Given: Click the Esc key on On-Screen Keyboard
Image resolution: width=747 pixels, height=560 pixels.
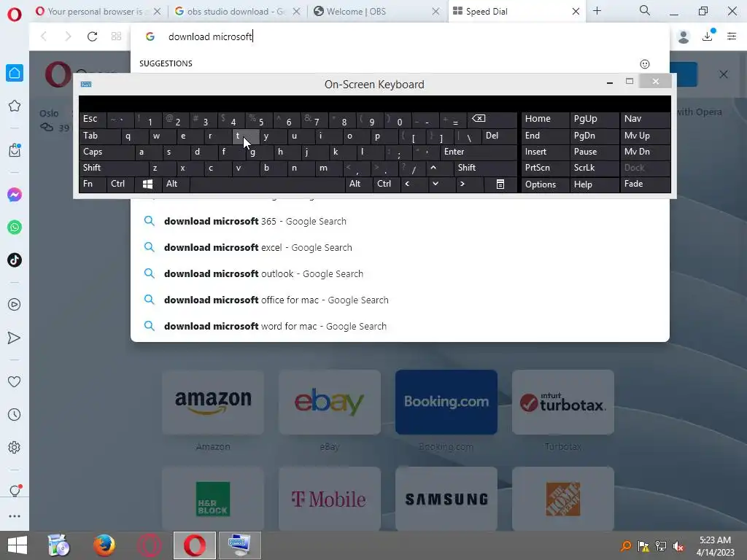Looking at the screenshot, I should coord(93,119).
